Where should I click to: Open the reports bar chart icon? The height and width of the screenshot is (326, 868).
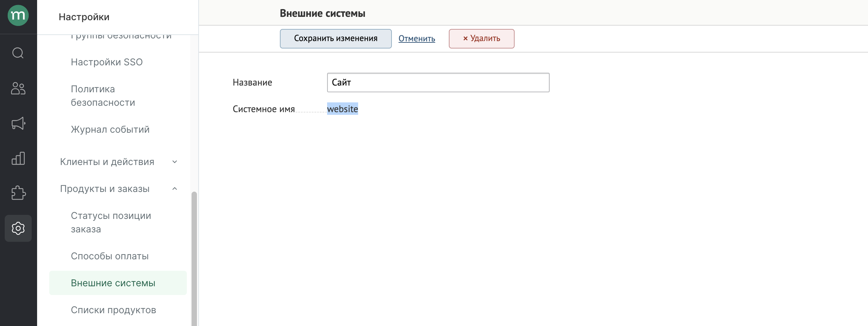click(x=18, y=158)
